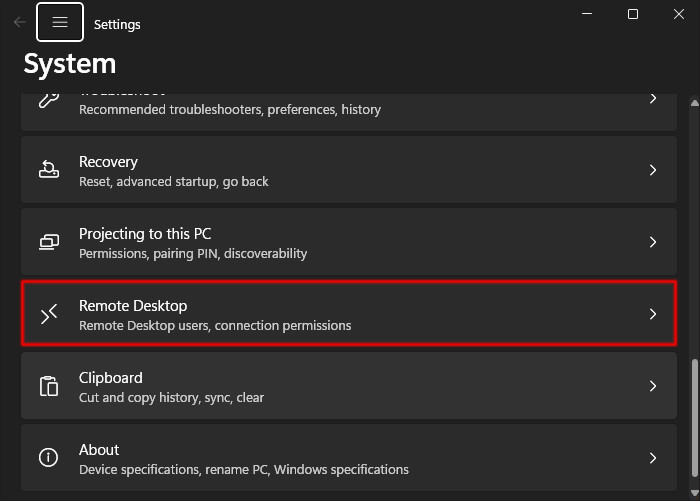
Task: Open the hamburger navigation menu
Action: 60,22
